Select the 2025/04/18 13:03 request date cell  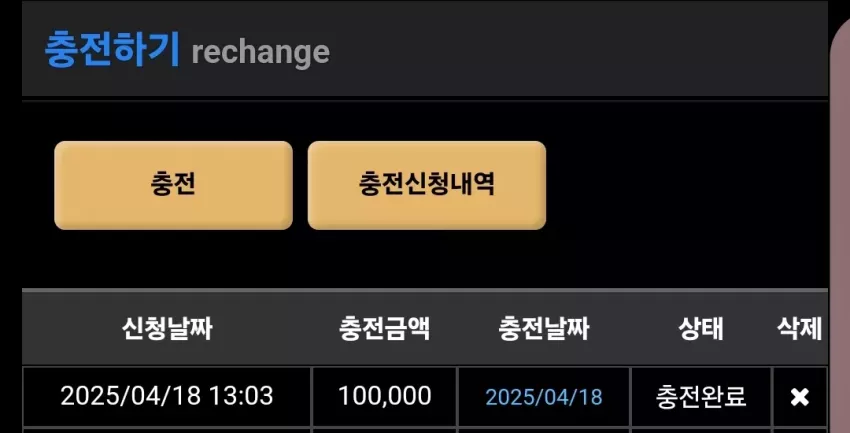click(x=166, y=397)
